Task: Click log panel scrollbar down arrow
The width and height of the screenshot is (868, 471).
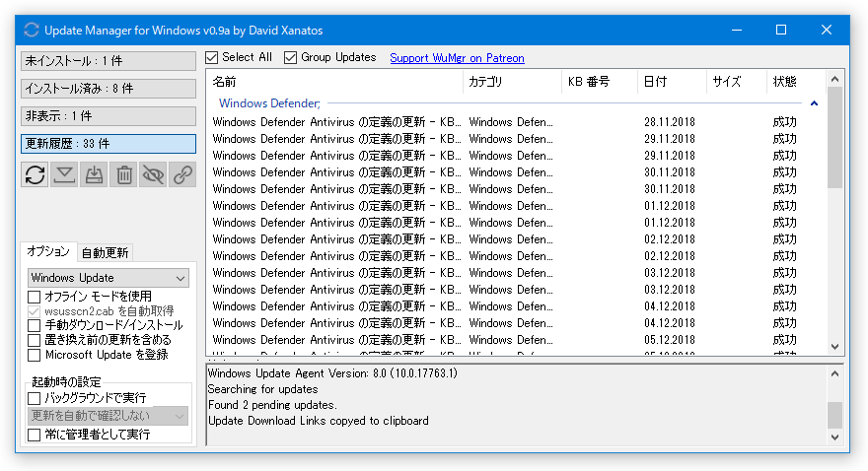Action: click(834, 437)
